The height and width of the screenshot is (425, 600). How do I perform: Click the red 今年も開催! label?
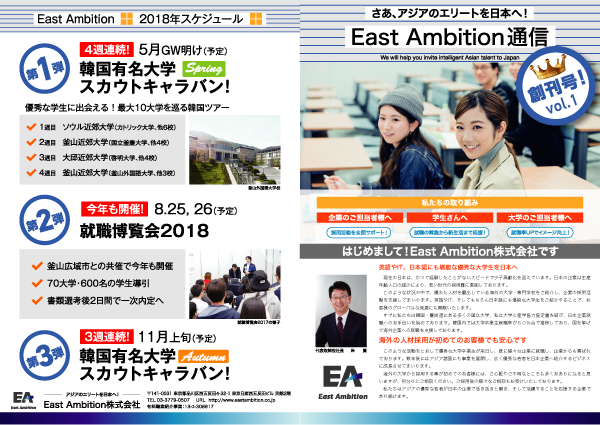(114, 209)
